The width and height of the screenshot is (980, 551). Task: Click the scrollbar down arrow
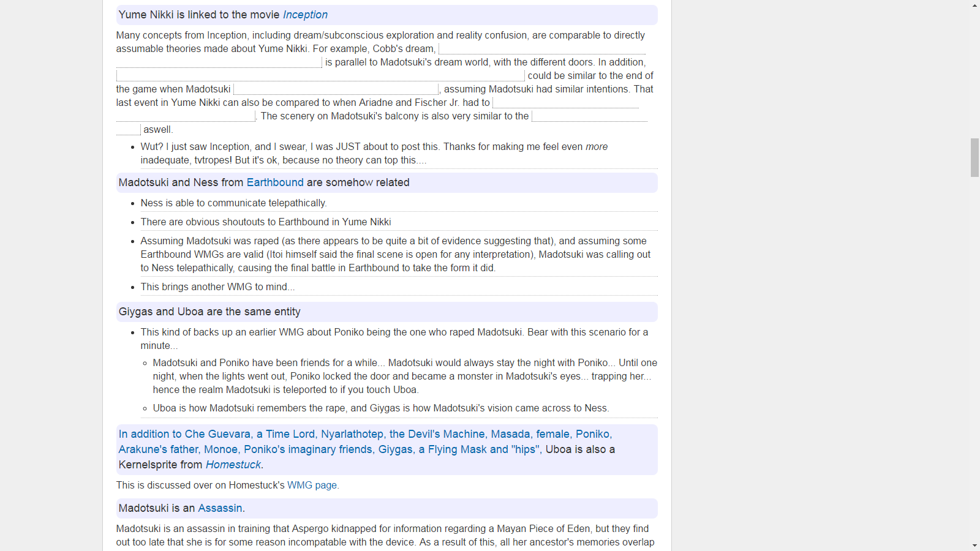coord(974,545)
